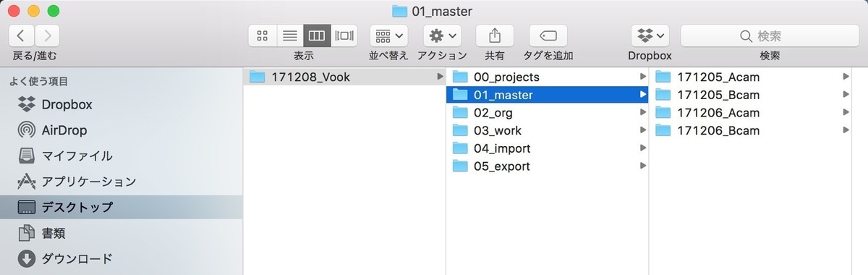
Task: Open the arrange (並べ替え) dropdown
Action: click(389, 35)
